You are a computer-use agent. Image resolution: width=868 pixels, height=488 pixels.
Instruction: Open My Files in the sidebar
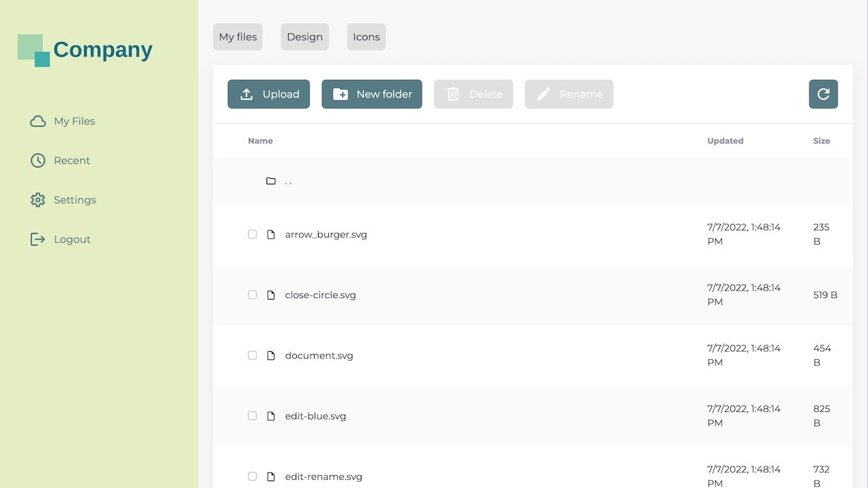pos(75,121)
